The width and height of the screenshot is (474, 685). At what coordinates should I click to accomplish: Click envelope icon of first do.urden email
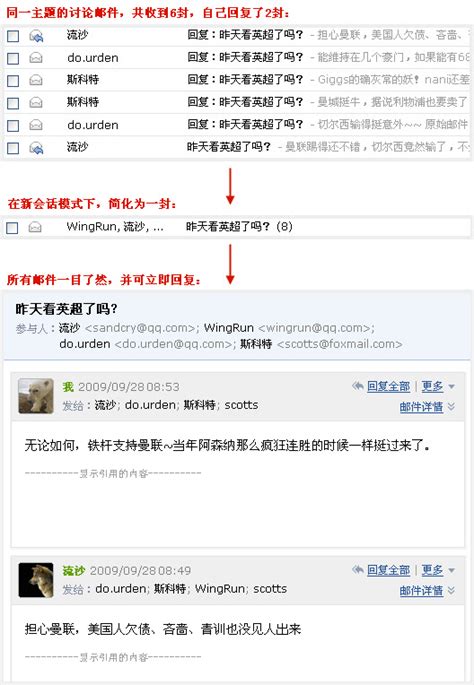coord(36,58)
